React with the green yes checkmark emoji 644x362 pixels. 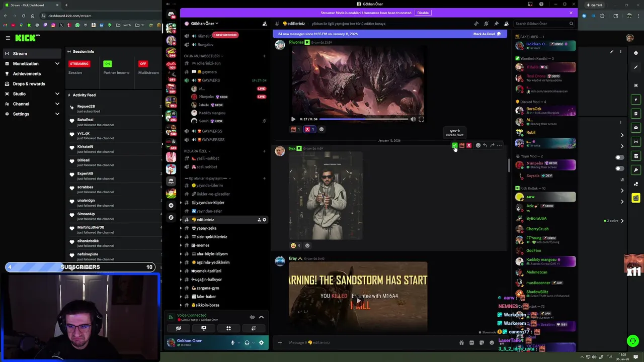click(x=455, y=145)
